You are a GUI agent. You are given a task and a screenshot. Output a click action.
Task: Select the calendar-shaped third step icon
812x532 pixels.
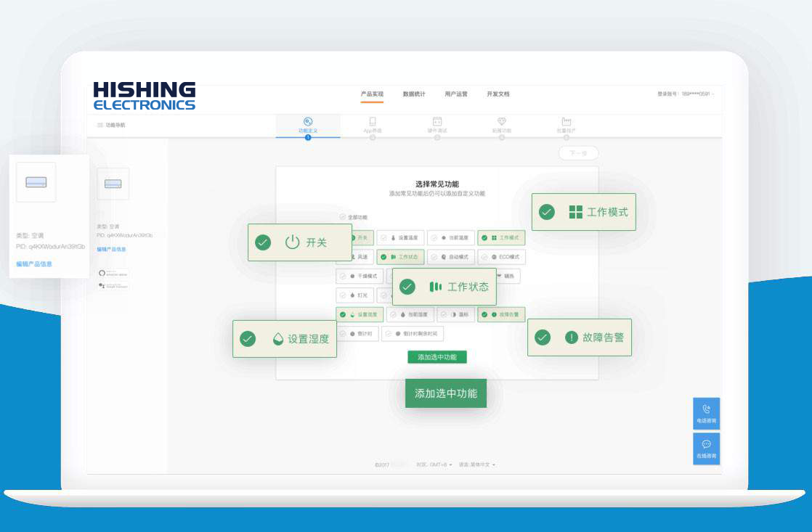(437, 122)
